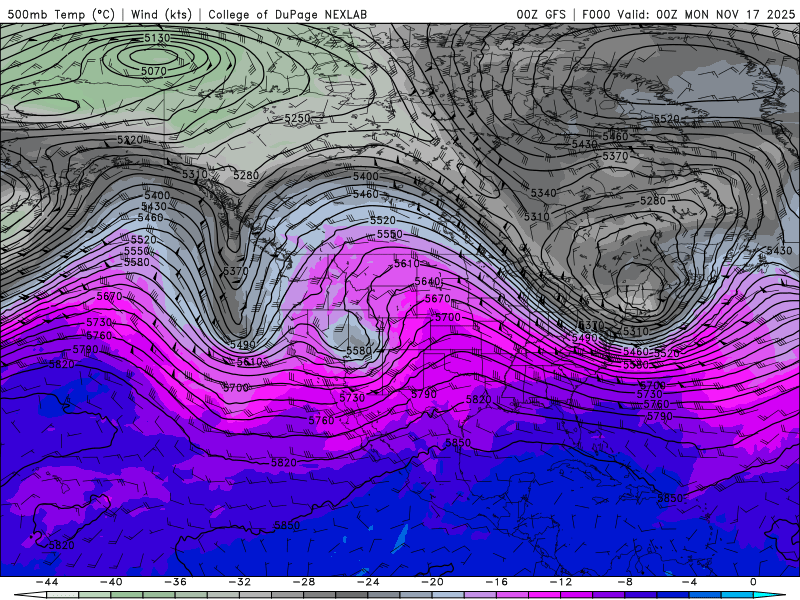Click the -4 colorbar tick label
Screen dimensions: 800x600
(690, 582)
